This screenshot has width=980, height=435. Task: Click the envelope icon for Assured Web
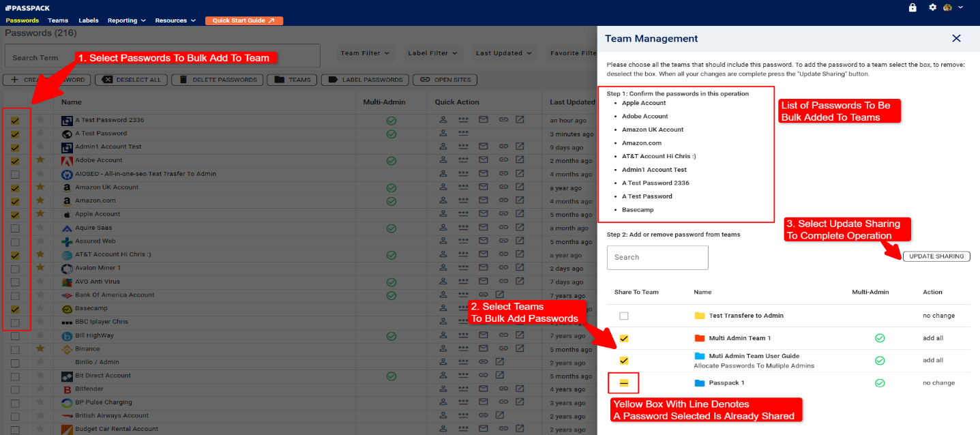point(483,241)
